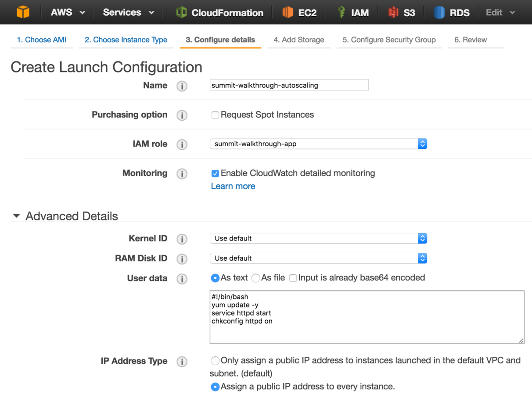Check Request Spot Instances checkbox

click(215, 115)
